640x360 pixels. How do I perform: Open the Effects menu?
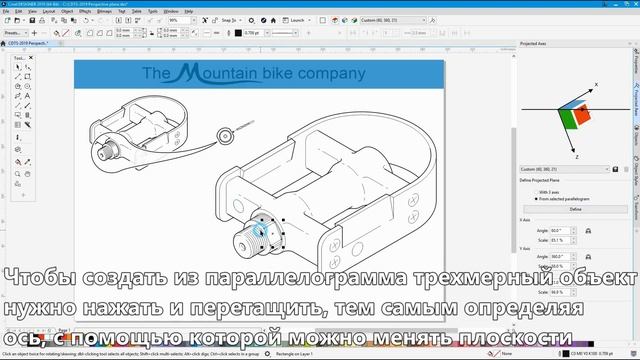85,11
